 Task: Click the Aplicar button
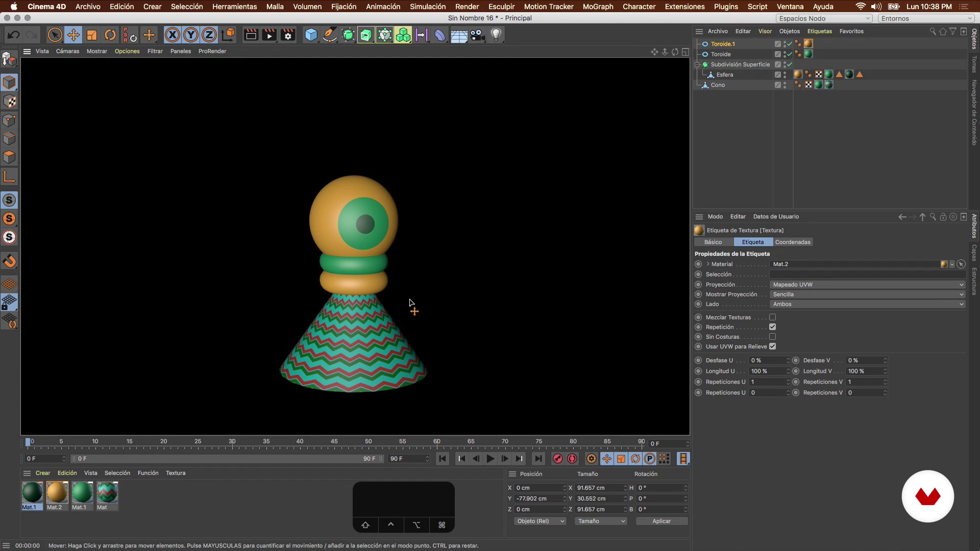coord(661,521)
